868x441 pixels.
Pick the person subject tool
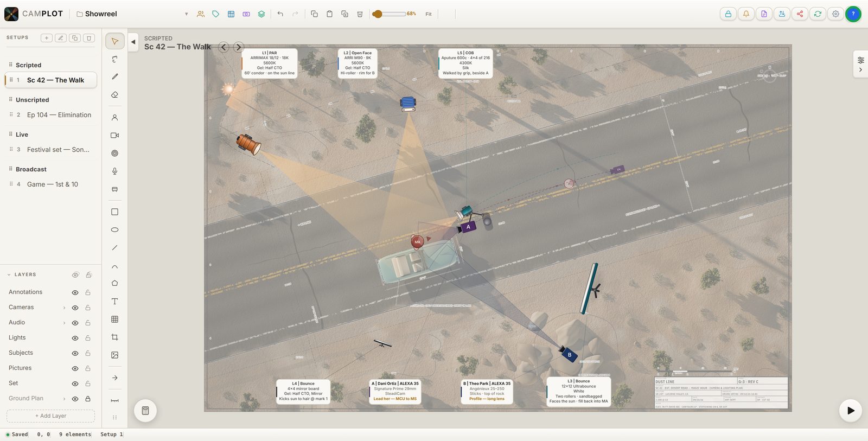pos(114,118)
